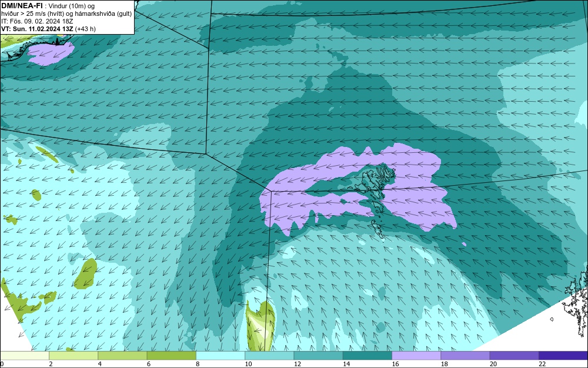Click the 4–6 m/s green legend swatch
The width and height of the screenshot is (588, 368).
(123, 355)
